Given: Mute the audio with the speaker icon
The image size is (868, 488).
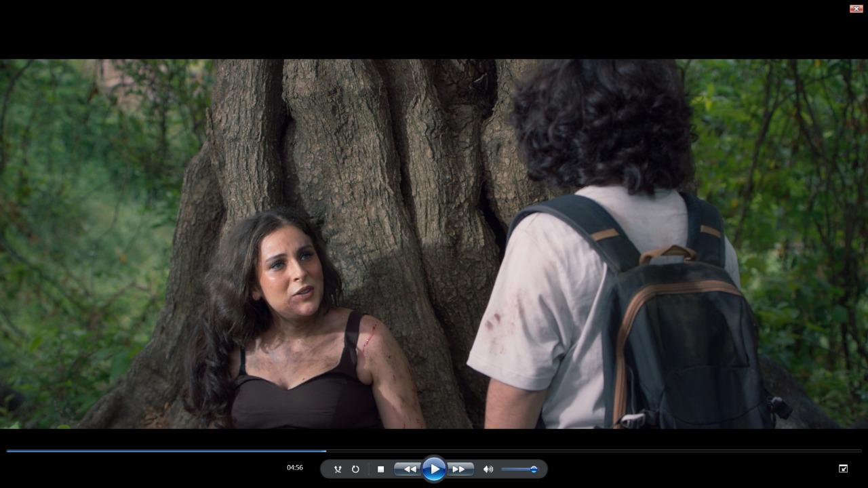Looking at the screenshot, I should coord(488,469).
